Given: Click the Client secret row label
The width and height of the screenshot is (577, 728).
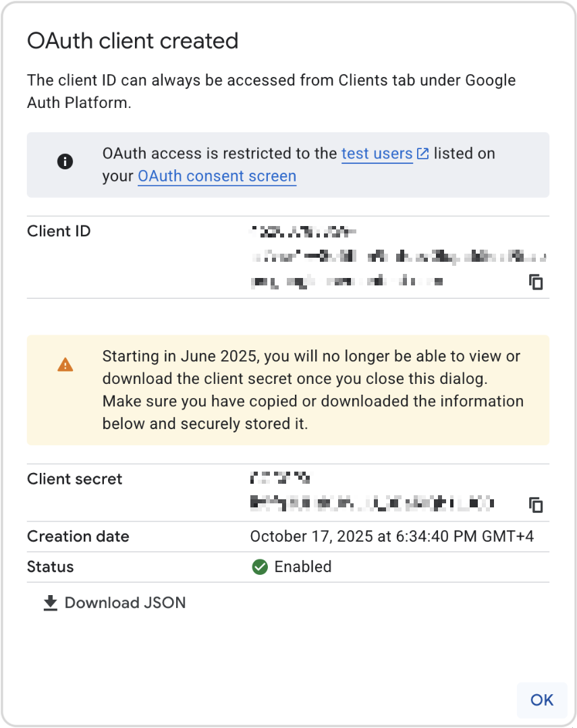Looking at the screenshot, I should (74, 479).
